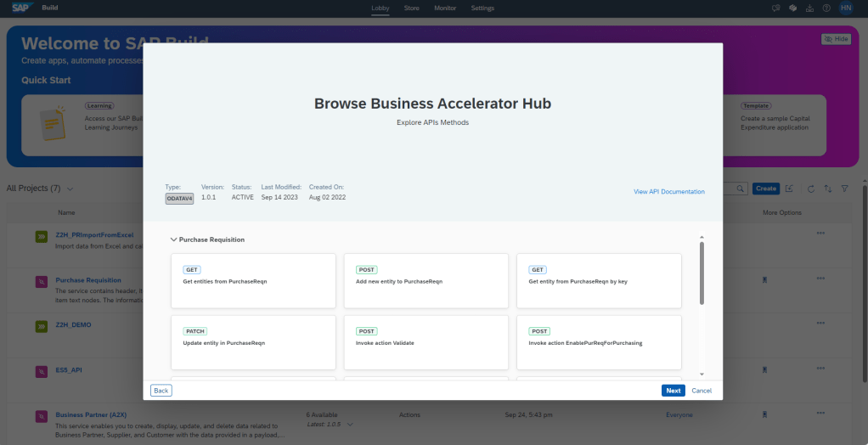Click the API methods list scrollbar

(702, 272)
